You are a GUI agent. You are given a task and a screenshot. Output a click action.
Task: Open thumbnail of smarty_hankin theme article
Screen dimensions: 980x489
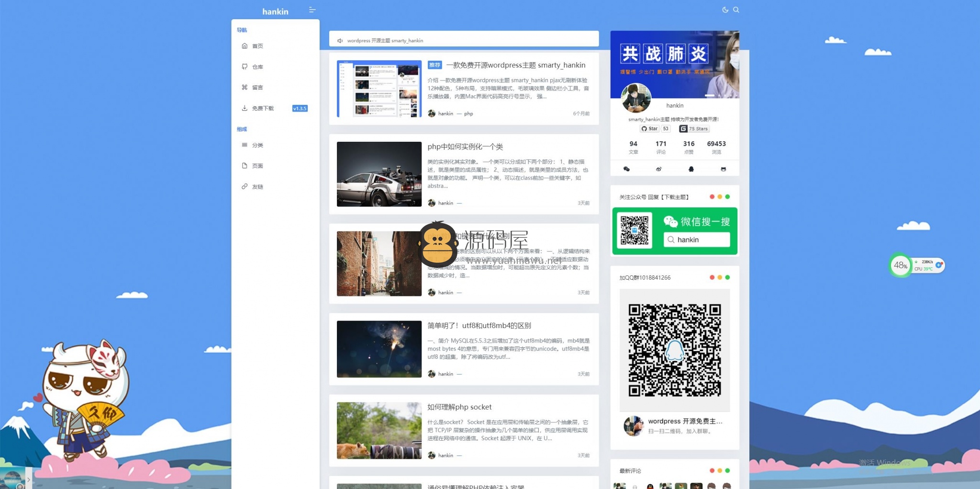379,89
